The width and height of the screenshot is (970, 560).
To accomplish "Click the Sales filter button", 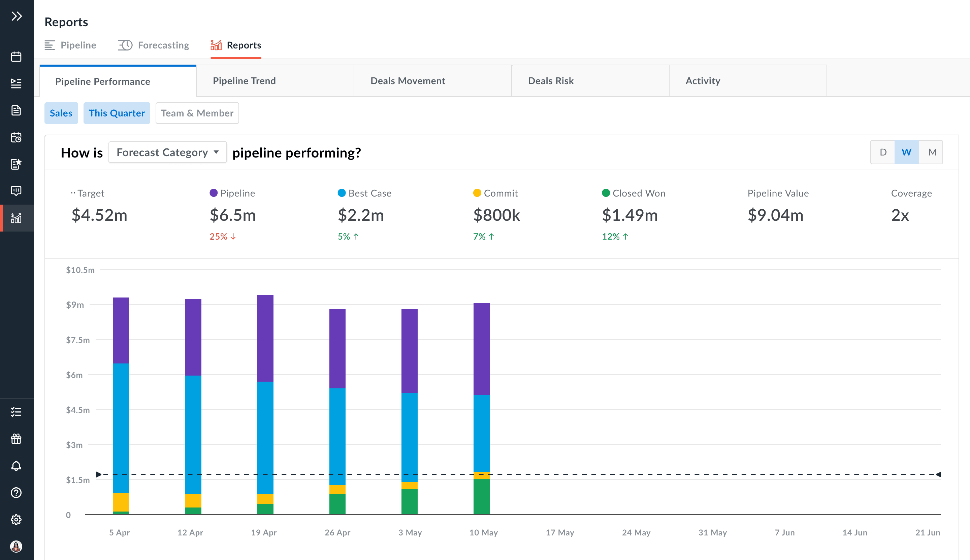I will [x=61, y=113].
